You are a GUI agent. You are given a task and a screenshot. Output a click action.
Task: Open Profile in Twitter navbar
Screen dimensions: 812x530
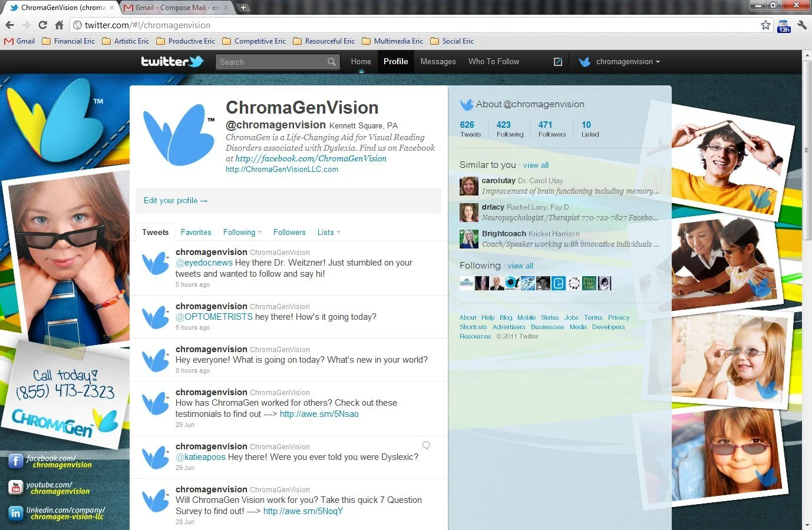pos(395,62)
